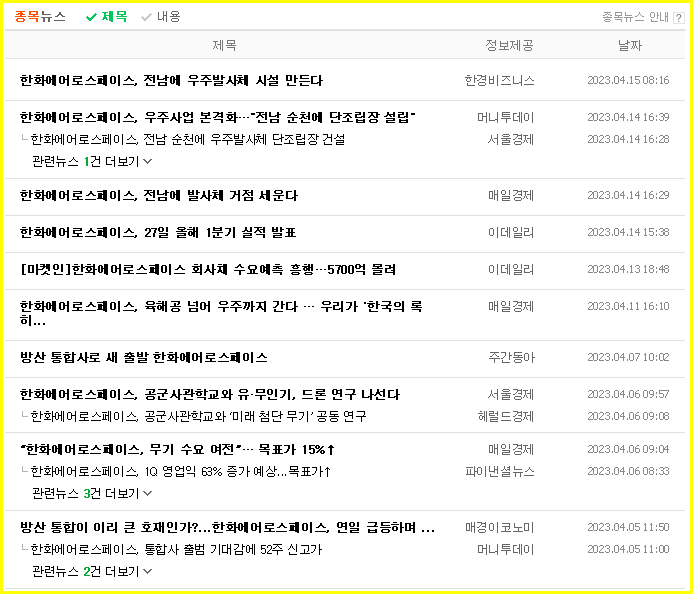The image size is (693, 594).
Task: Expand 관련뉴스 2건 더보기
Action: click(92, 571)
